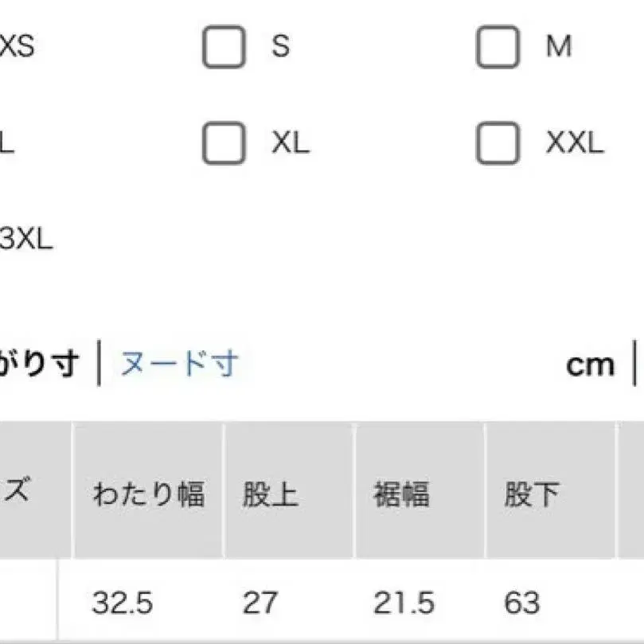The width and height of the screenshot is (644, 644).
Task: Click the XS size label
Action: [x=16, y=48]
